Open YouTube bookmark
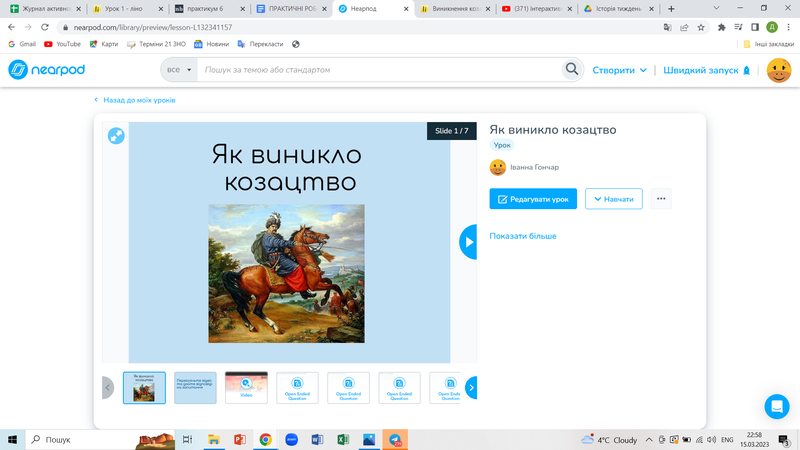The width and height of the screenshot is (800, 450). click(x=62, y=44)
